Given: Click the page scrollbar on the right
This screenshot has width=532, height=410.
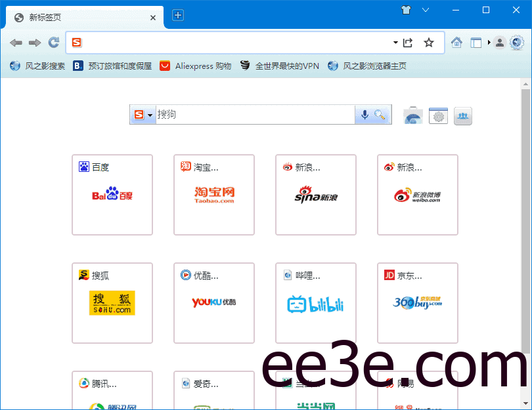Looking at the screenshot, I should coord(525,197).
